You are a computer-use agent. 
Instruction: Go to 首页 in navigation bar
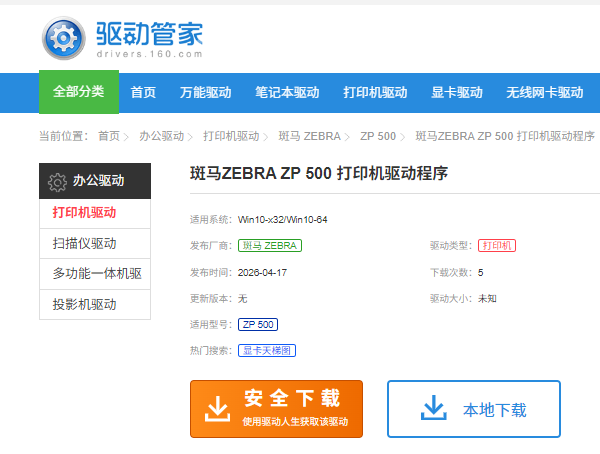pyautogui.click(x=143, y=92)
